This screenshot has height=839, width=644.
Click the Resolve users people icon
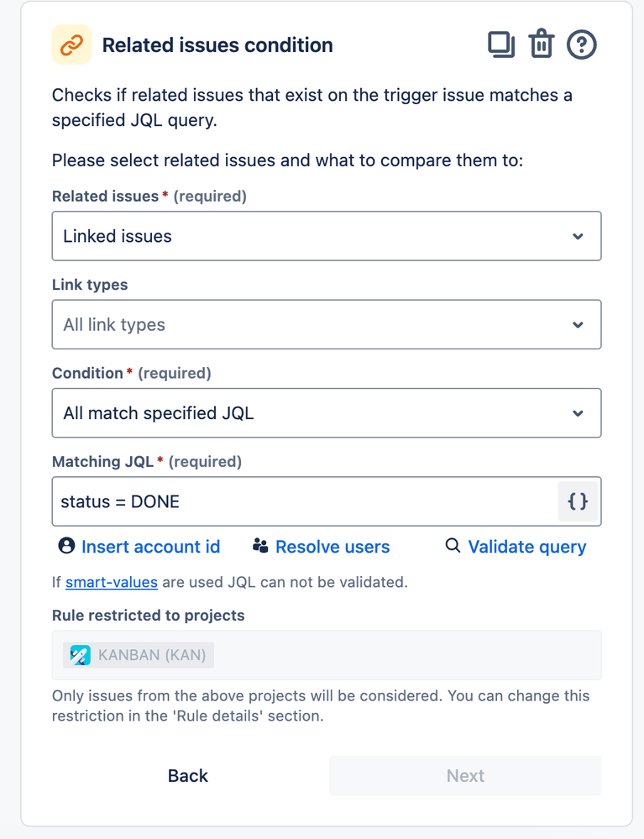(x=260, y=547)
